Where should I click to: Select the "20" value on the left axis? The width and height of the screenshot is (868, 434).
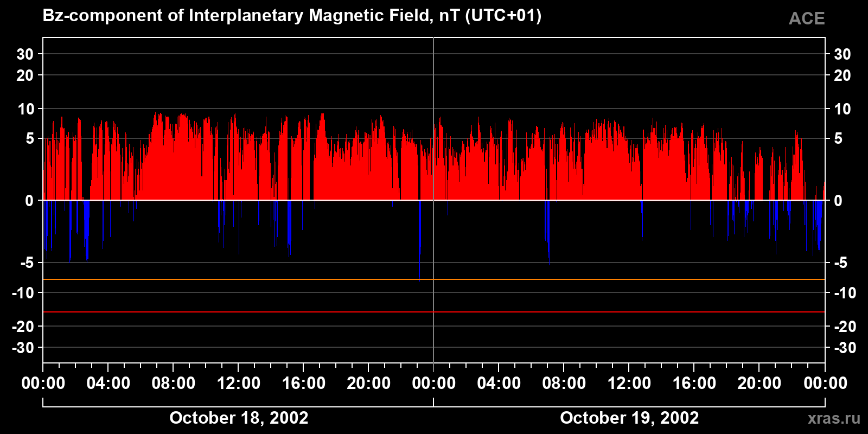[25, 75]
